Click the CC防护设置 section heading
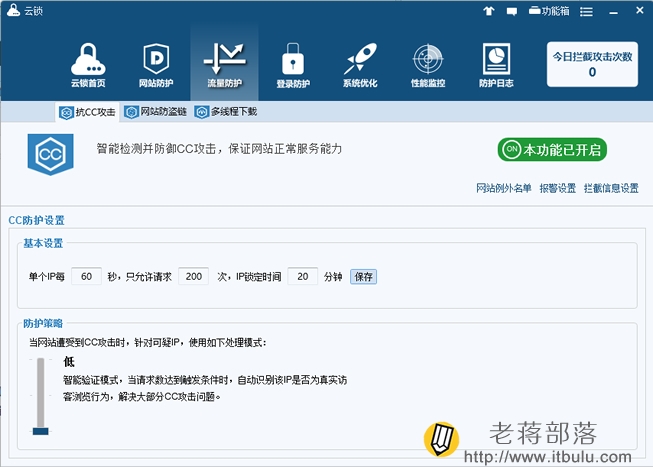 click(37, 220)
